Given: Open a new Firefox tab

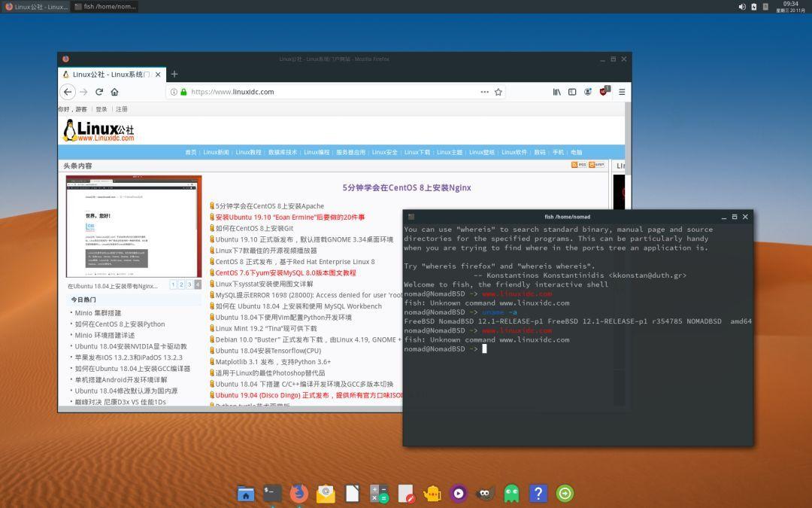Looking at the screenshot, I should tap(174, 74).
